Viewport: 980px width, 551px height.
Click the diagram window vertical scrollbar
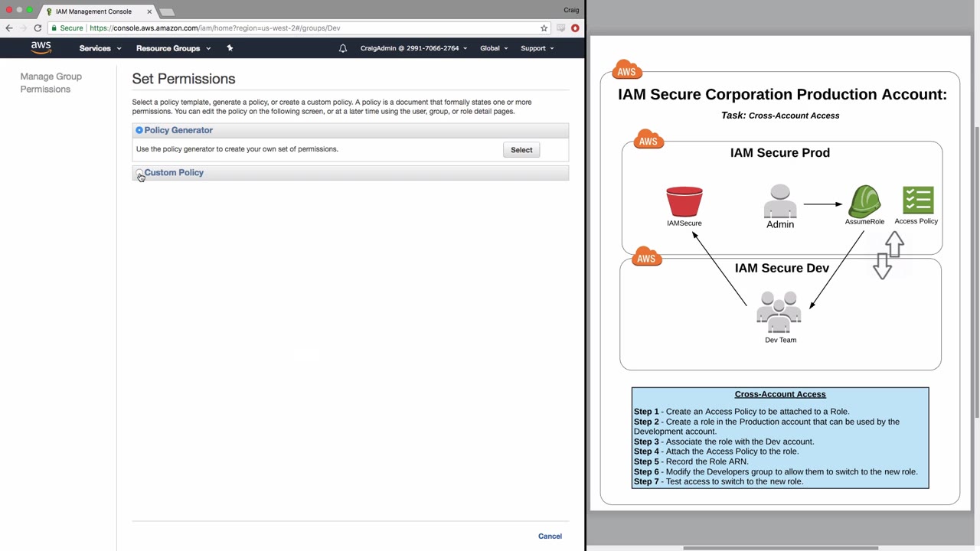[x=977, y=272]
